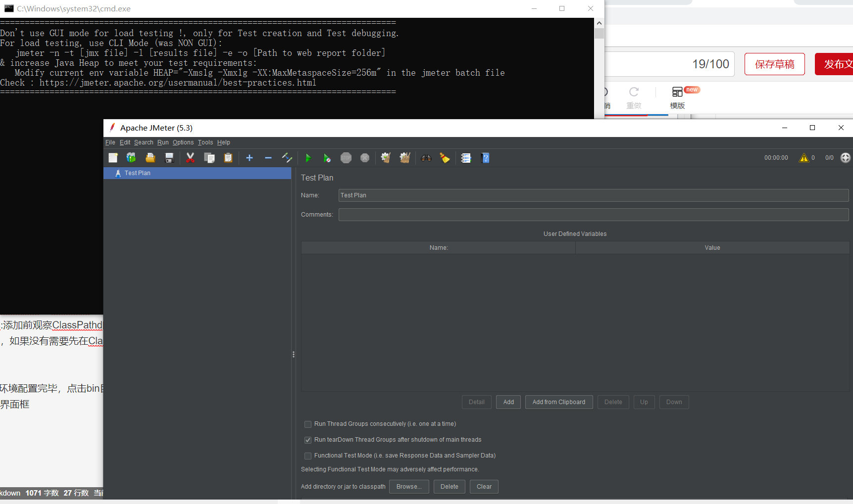Viewport: 853px width, 504px height.
Task: Click the cmd window scrollbar up arrow
Action: point(599,23)
